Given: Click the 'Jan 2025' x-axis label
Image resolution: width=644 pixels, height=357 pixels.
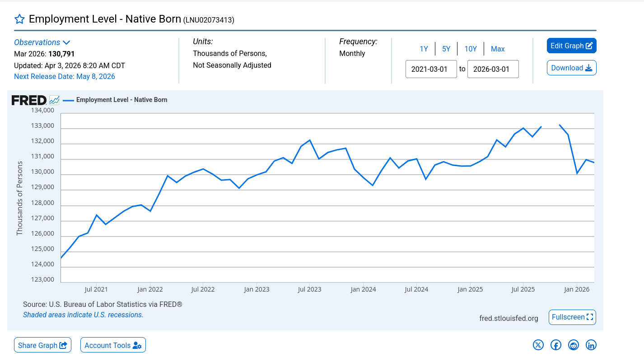Looking at the screenshot, I should point(470,289).
